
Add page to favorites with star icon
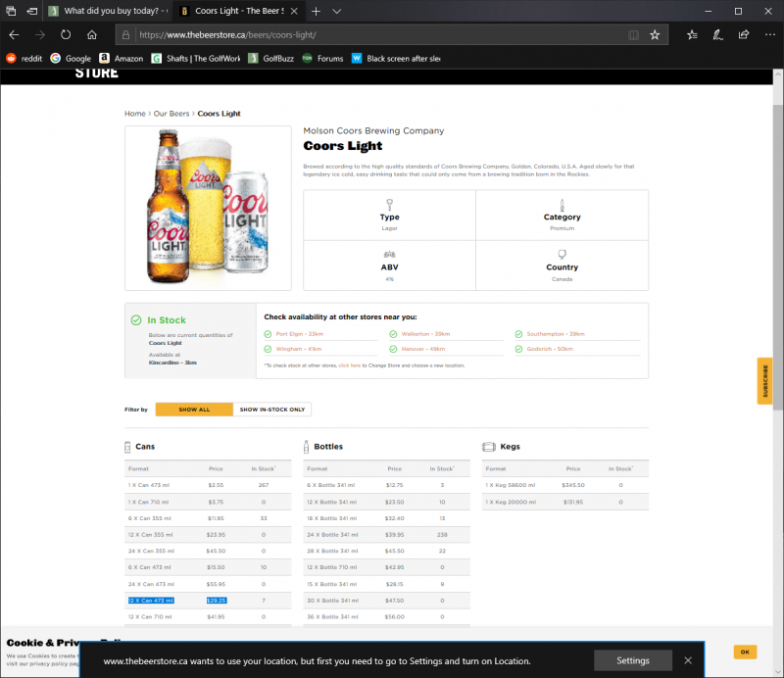click(655, 34)
